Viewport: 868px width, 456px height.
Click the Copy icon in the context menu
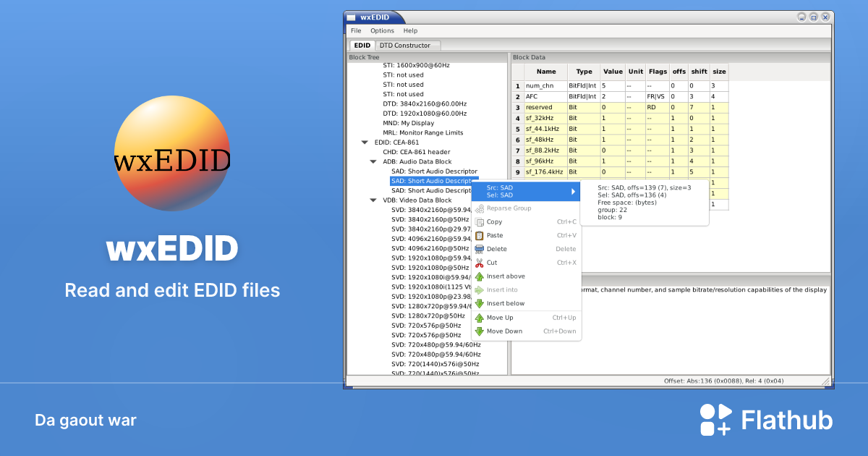pos(480,221)
